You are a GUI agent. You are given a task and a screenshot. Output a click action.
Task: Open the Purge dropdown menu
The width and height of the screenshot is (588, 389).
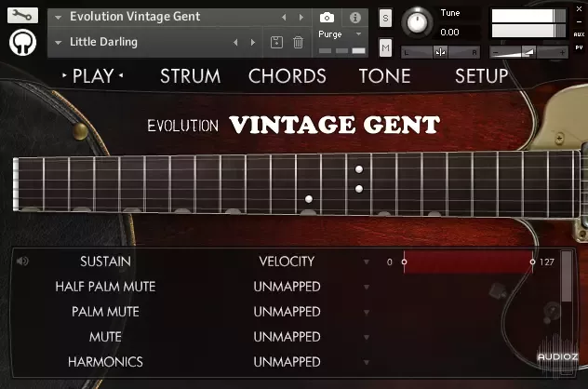click(358, 34)
